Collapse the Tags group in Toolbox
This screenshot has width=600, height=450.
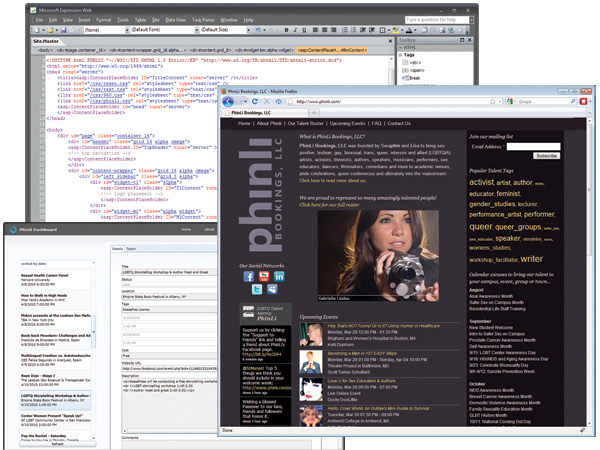[x=401, y=55]
